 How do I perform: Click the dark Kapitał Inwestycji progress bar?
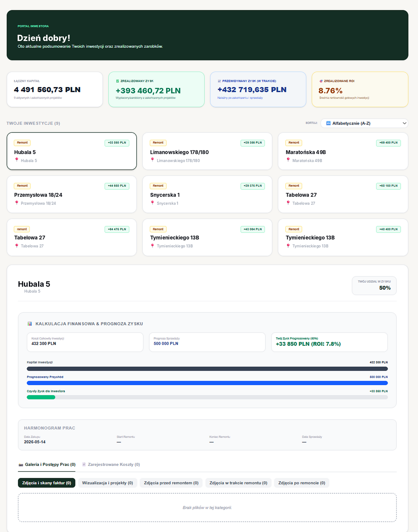207,369
